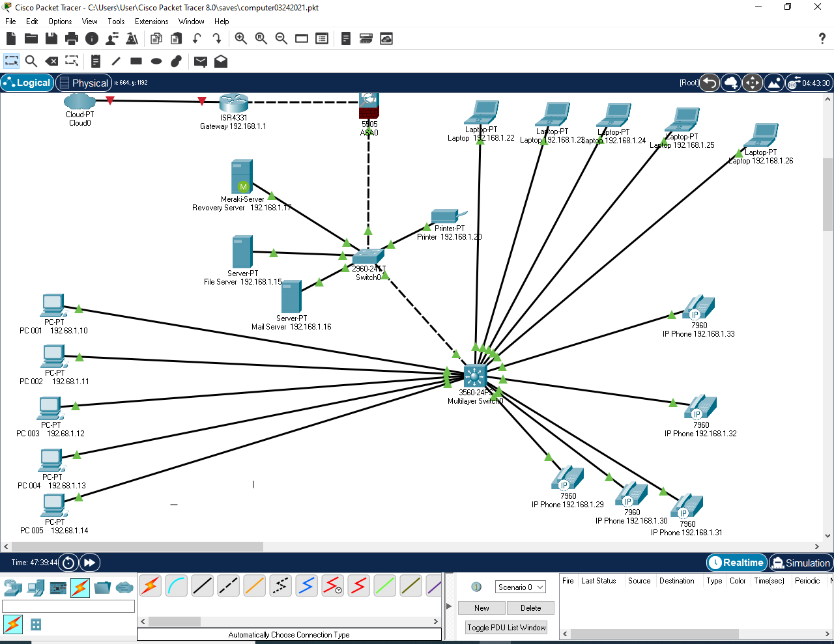This screenshot has width=834, height=644.
Task: Undo the last action
Action: click(x=197, y=39)
